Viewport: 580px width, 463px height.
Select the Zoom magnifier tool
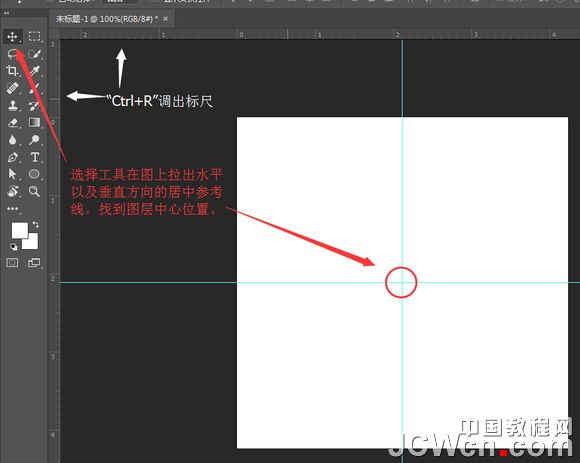click(34, 191)
